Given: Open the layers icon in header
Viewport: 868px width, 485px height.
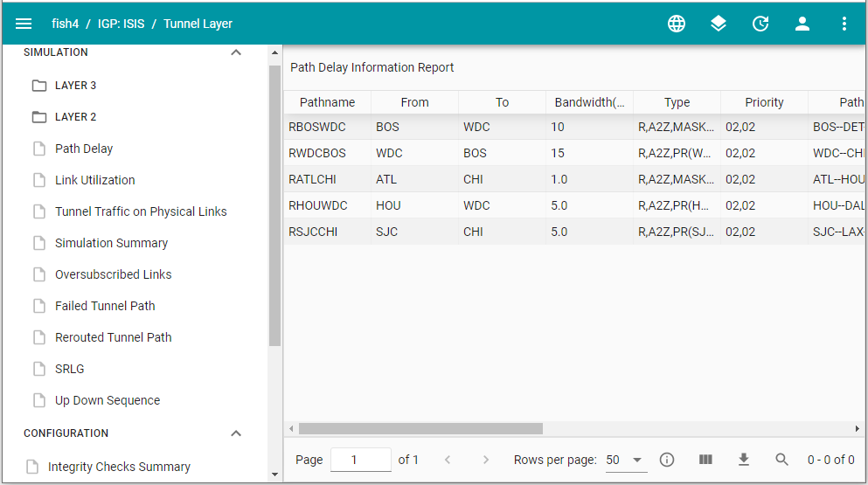Looking at the screenshot, I should coord(719,24).
